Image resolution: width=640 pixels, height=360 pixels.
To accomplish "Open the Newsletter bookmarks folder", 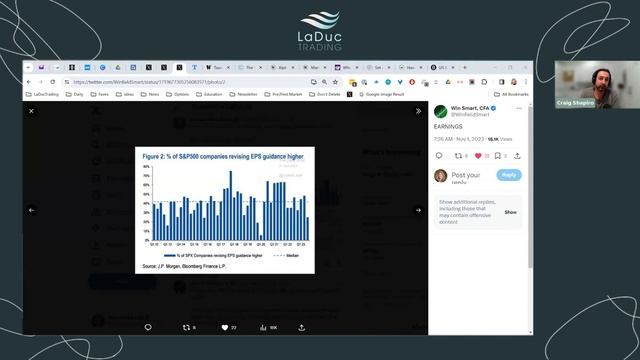I will 243,94.
